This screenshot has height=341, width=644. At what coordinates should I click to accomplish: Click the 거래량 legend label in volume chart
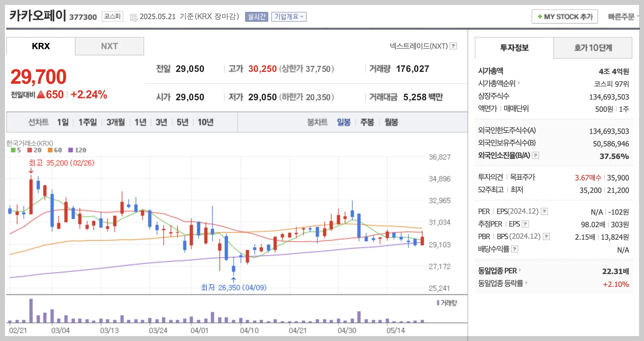449,303
